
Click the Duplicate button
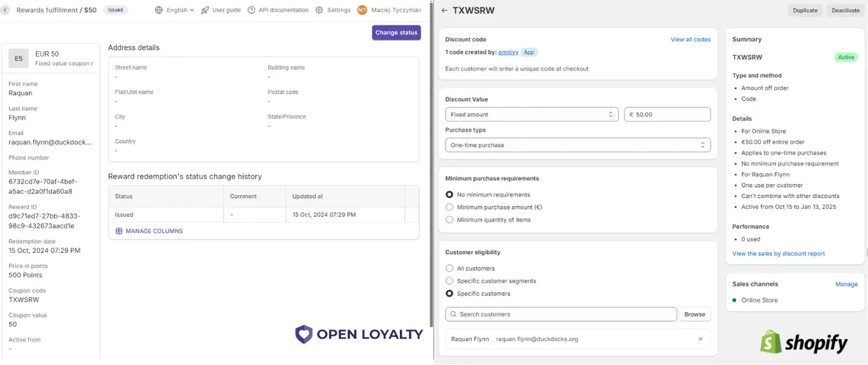(x=805, y=10)
